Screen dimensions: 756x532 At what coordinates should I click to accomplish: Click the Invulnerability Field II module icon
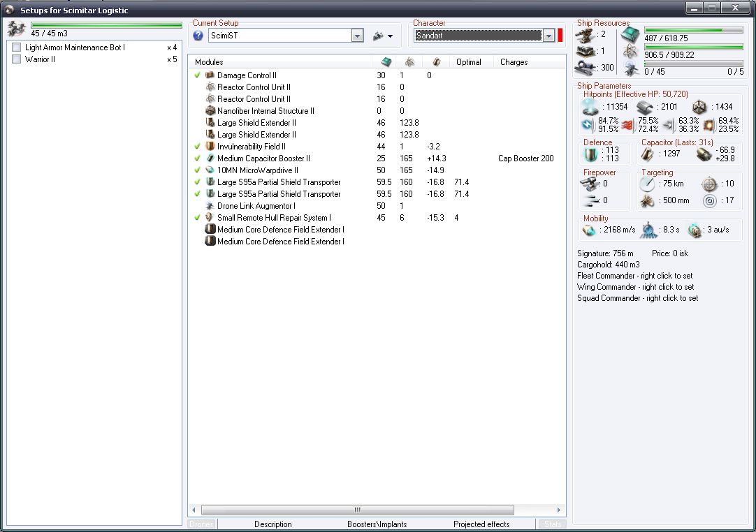coord(210,147)
